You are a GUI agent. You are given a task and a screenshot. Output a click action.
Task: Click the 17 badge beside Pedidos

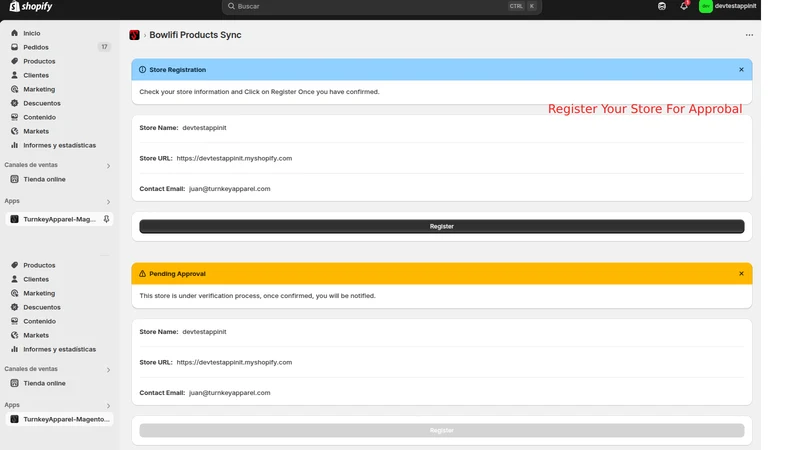pos(104,47)
